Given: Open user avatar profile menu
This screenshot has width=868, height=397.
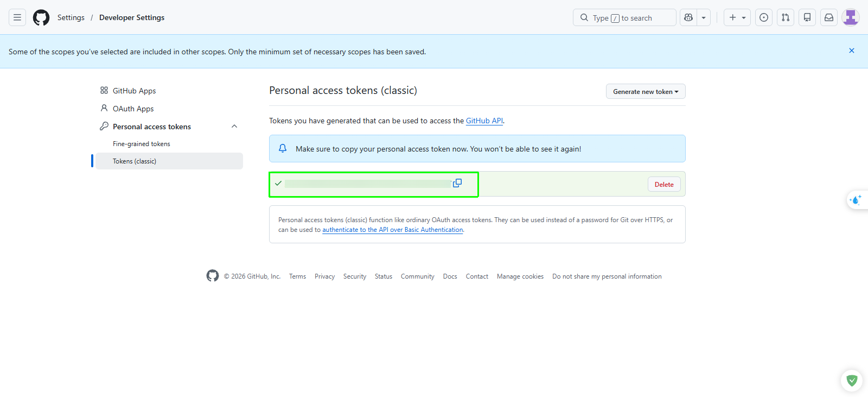Looking at the screenshot, I should (851, 17).
